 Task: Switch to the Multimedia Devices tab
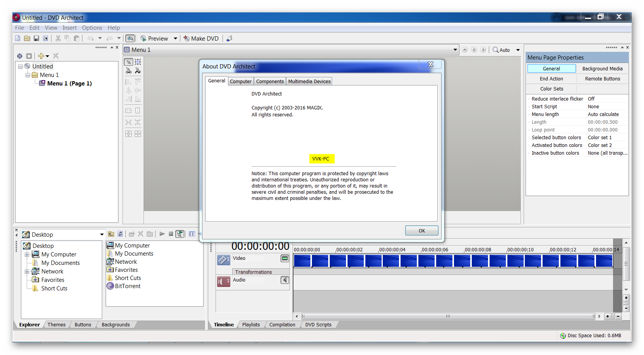pos(309,81)
